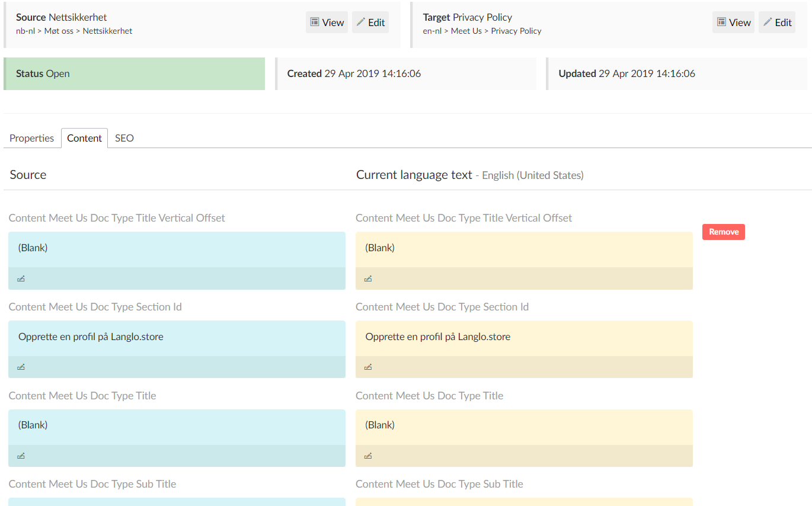The width and height of the screenshot is (812, 506).
Task: Click the Source View button
Action: (x=327, y=23)
